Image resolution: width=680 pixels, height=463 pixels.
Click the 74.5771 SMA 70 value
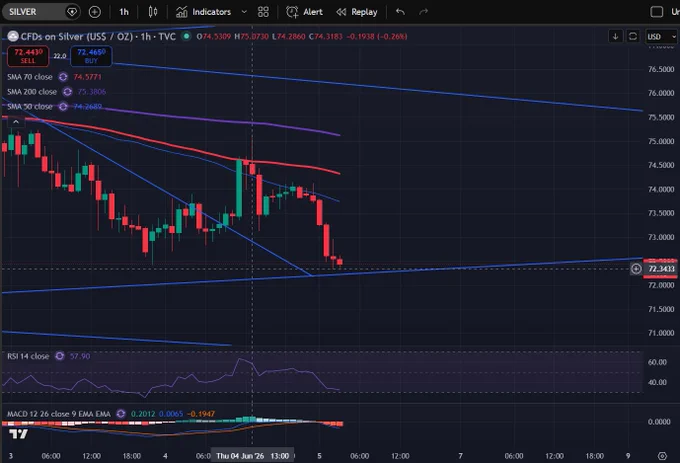(x=88, y=77)
